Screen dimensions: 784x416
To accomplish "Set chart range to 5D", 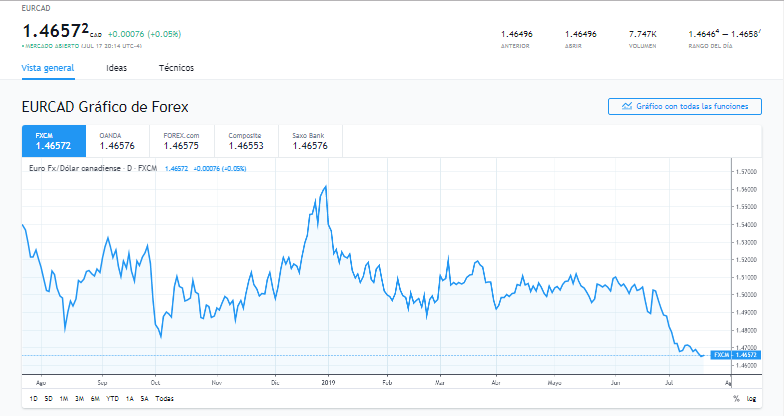I will click(48, 398).
